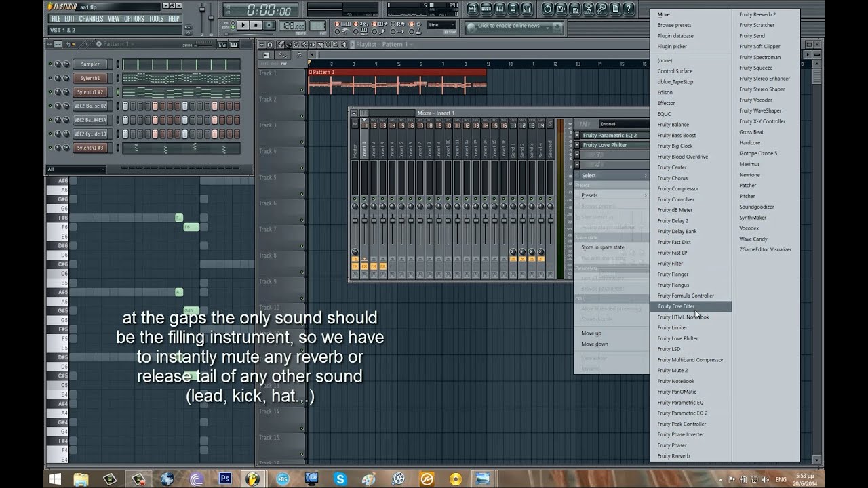Click the Sampler channel button
The width and height of the screenshot is (868, 488).
click(x=90, y=64)
